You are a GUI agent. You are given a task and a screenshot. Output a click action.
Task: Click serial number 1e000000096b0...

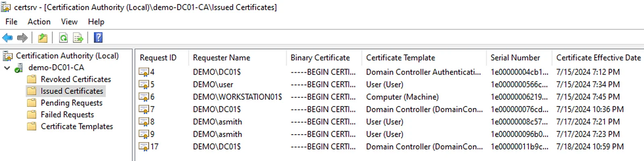[519, 135]
